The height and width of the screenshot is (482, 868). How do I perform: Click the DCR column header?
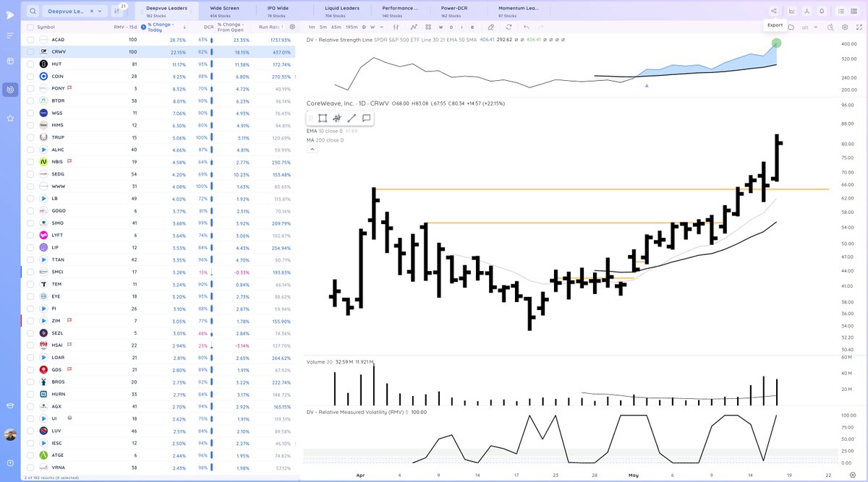(208, 27)
